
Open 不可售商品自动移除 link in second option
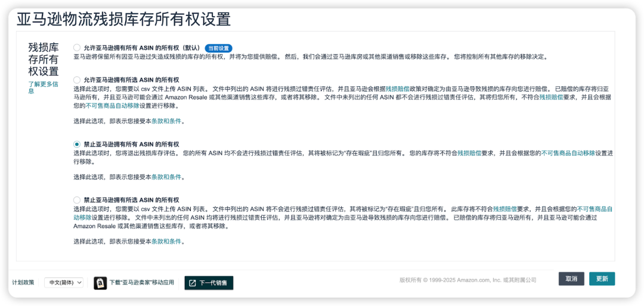click(x=112, y=106)
